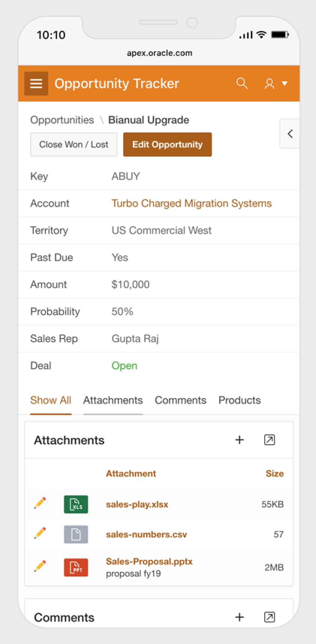316x644 pixels.
Task: Add a new comment with plus icon
Action: pyautogui.click(x=239, y=617)
